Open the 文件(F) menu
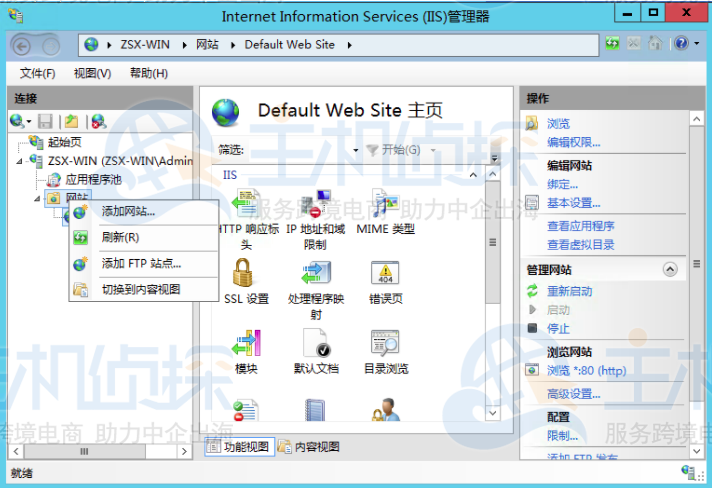 coord(37,73)
